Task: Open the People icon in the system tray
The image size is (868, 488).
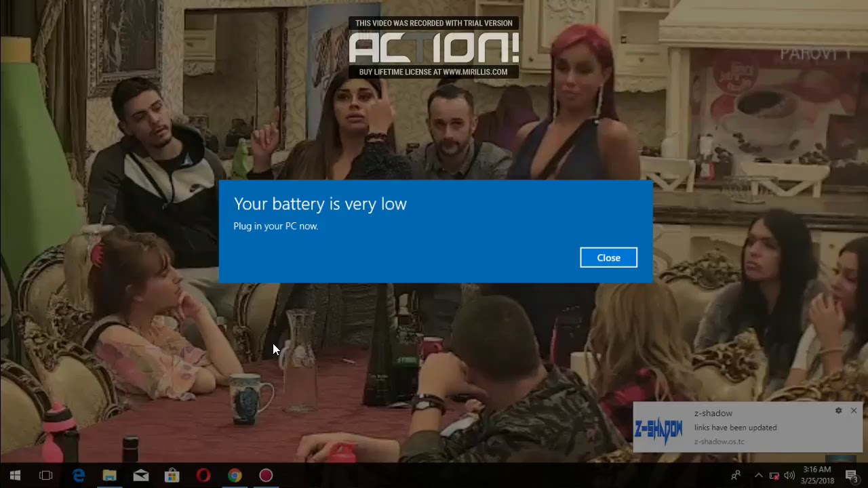Action: pos(736,475)
